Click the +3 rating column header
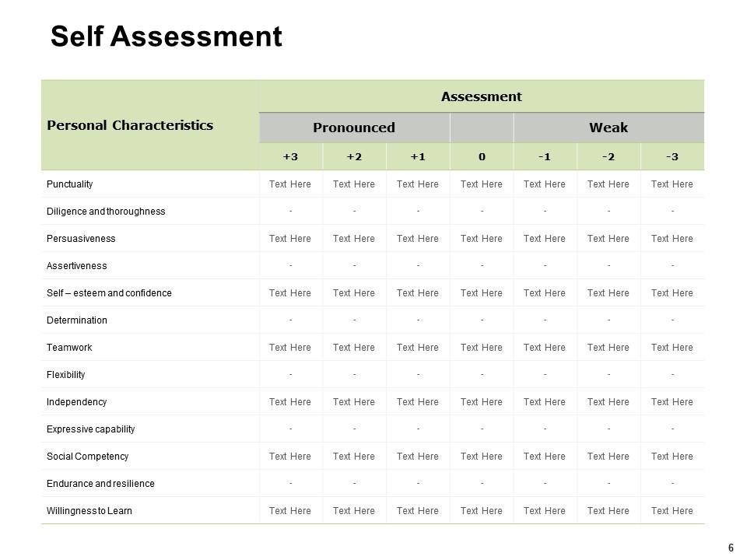 coord(290,156)
